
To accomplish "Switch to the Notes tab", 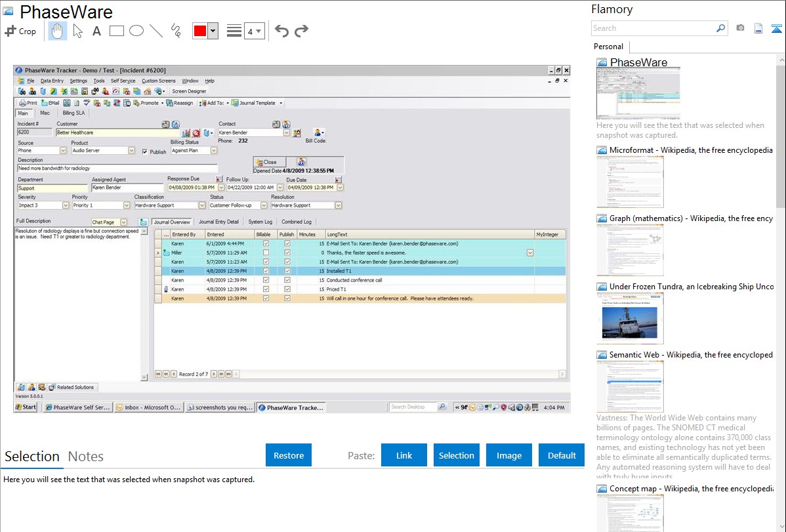I will (x=86, y=457).
